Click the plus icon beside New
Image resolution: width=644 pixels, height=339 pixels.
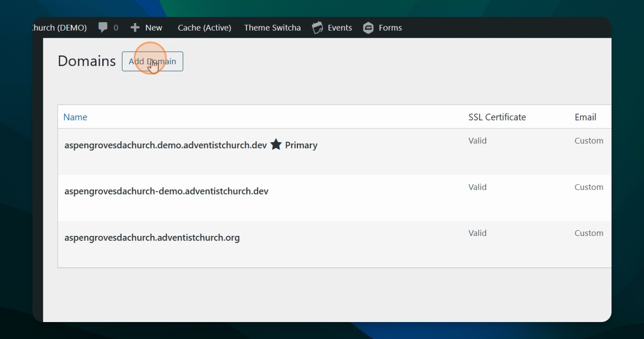pos(135,28)
